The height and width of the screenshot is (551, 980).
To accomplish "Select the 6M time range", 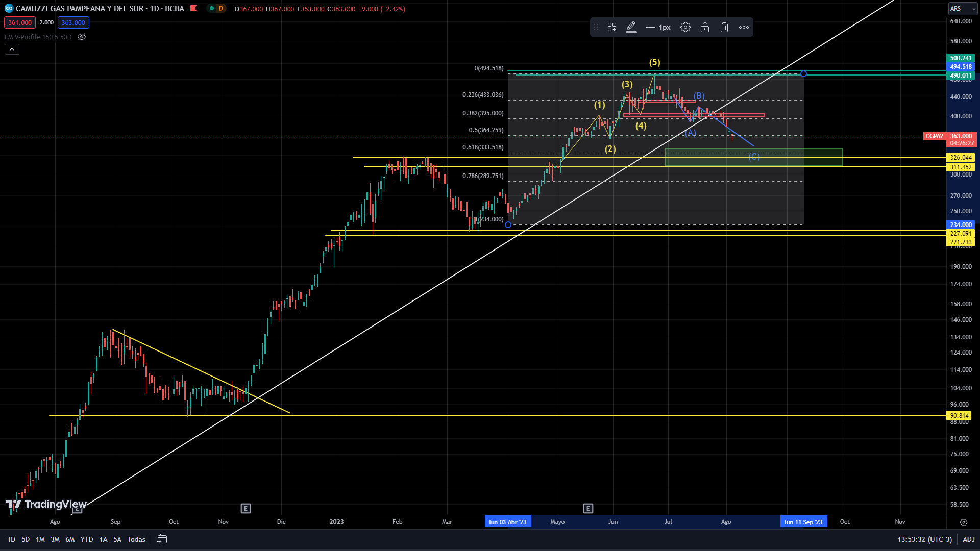I will click(70, 539).
